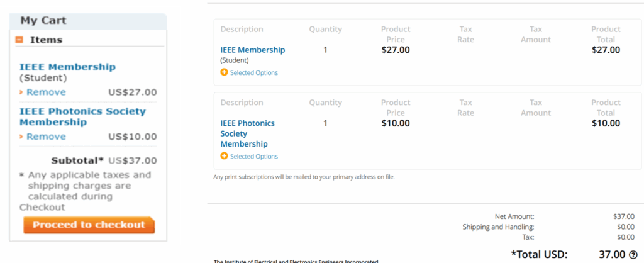The height and width of the screenshot is (263, 644).
Task: Open IEEE Membership link in order table
Action: 253,50
